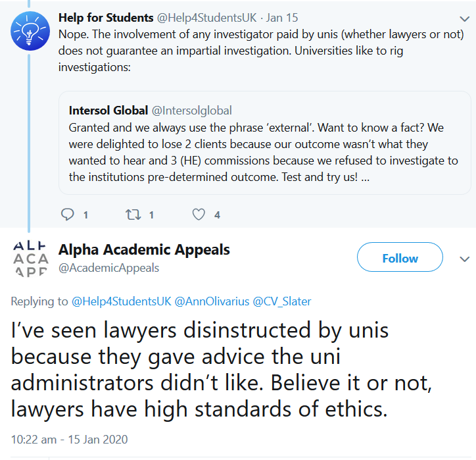Click the reply speech bubble icon

click(x=68, y=215)
